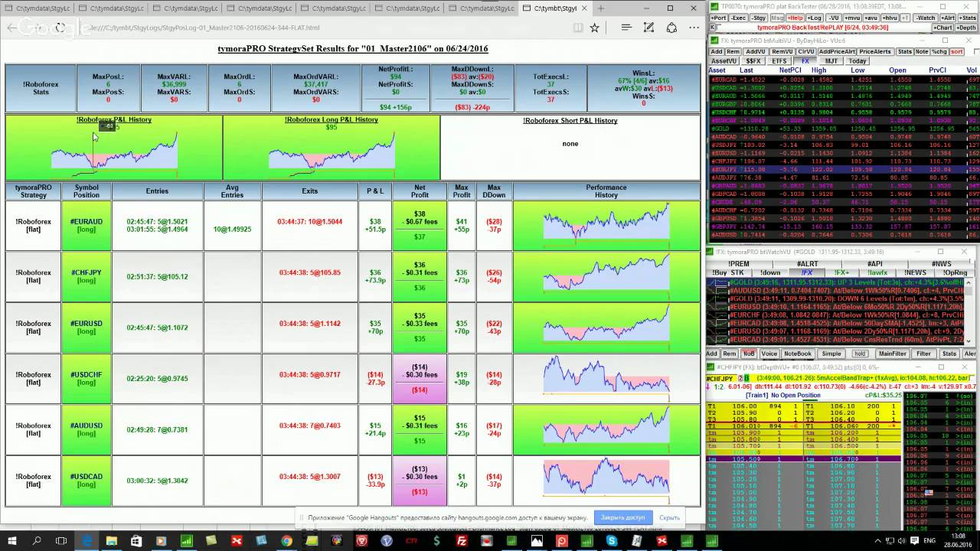Toggle Msg button in BackTester toolbar
This screenshot has height=551, width=980.
(777, 18)
